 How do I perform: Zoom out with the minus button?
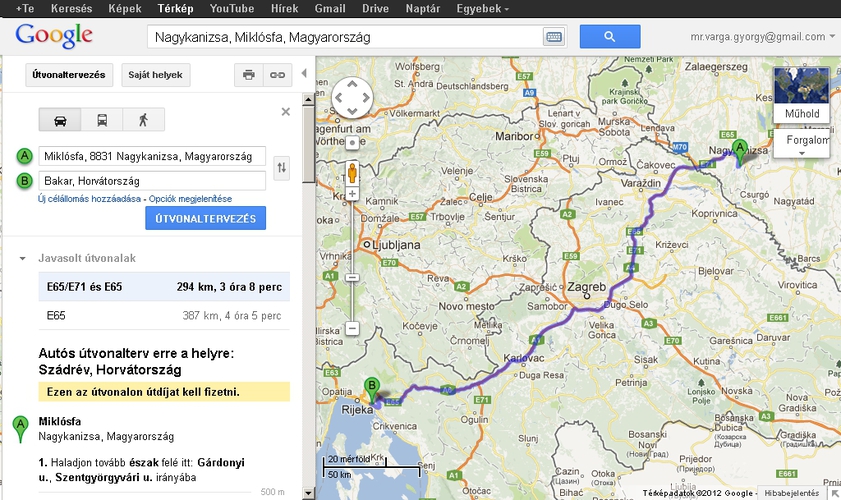click(352, 328)
